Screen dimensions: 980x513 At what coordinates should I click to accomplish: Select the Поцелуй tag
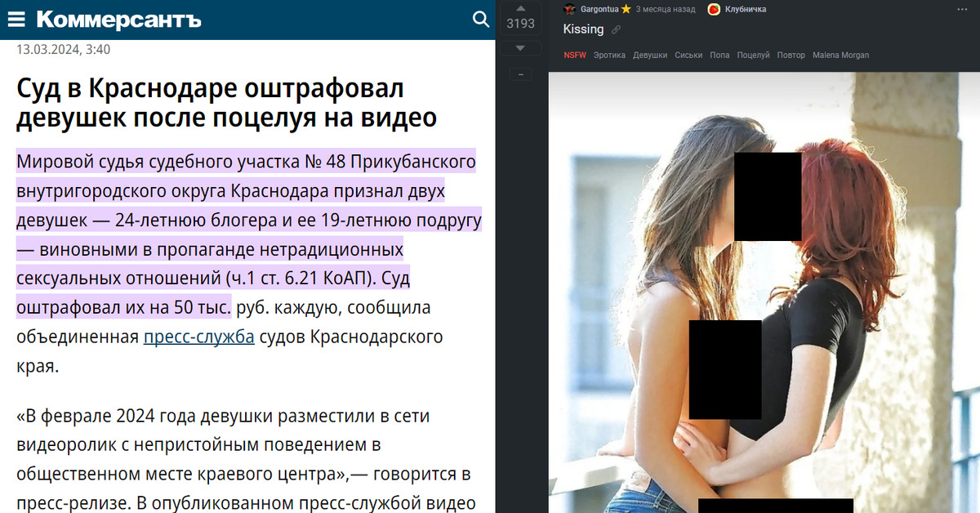click(753, 55)
